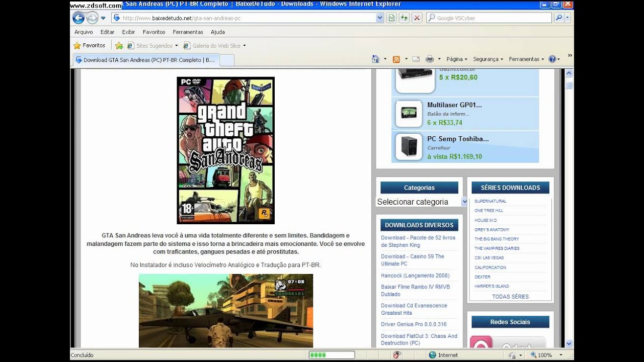Open the search provider dropdown arrow
Image resolution: width=644 pixels, height=362 pixels.
pos(568,18)
